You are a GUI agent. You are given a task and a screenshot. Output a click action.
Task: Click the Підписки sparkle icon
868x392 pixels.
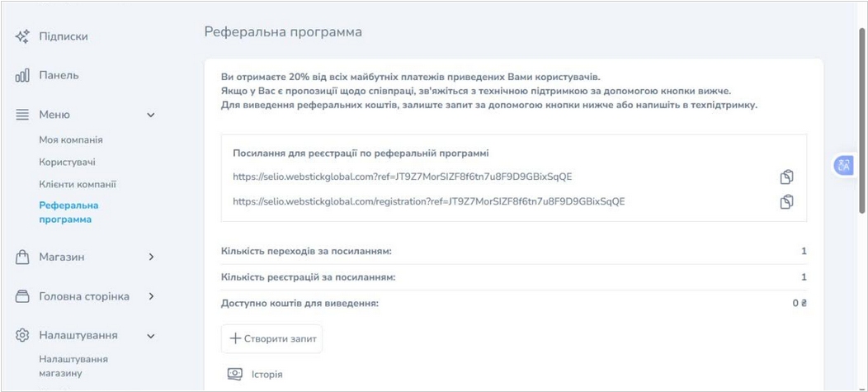23,36
